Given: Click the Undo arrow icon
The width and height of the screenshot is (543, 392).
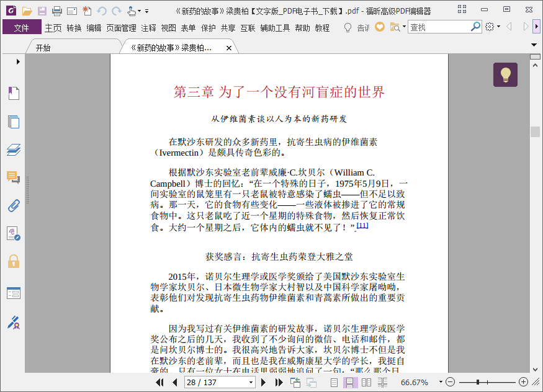Looking at the screenshot, I should click(x=102, y=11).
